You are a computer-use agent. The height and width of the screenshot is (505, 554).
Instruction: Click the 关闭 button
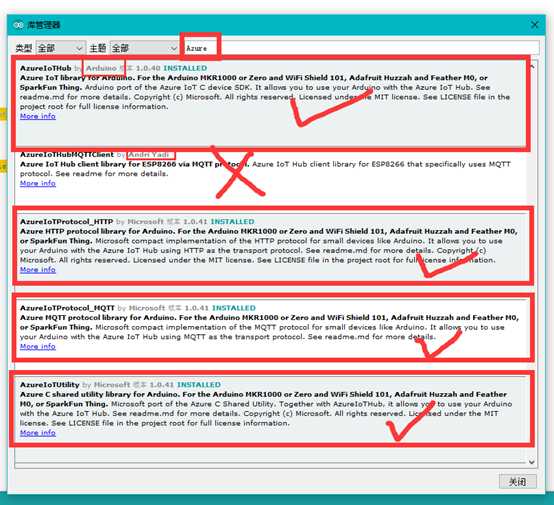[x=518, y=481]
